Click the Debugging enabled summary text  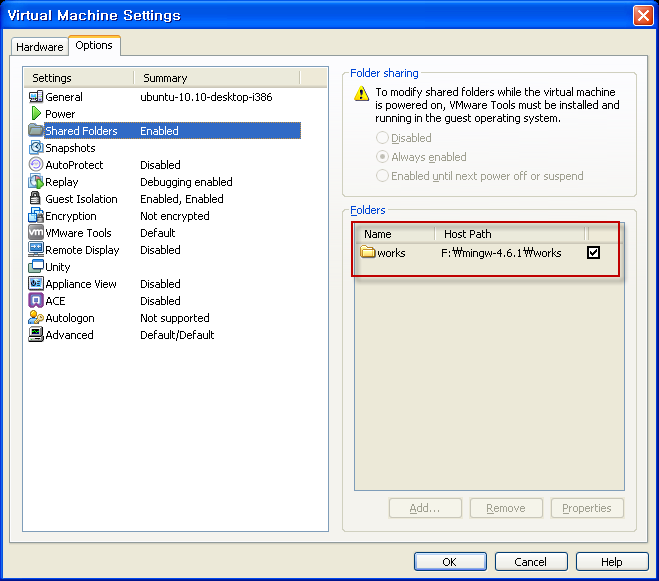186,182
